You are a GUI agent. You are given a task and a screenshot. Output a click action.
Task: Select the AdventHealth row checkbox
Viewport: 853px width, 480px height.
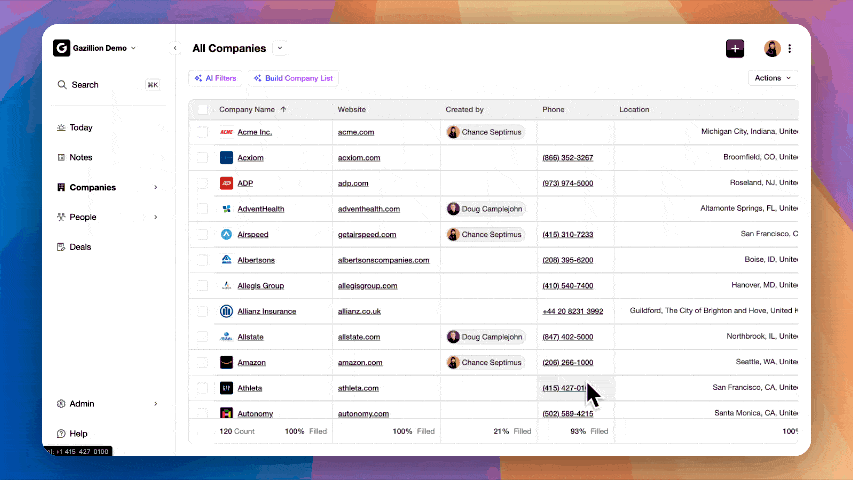coord(203,209)
